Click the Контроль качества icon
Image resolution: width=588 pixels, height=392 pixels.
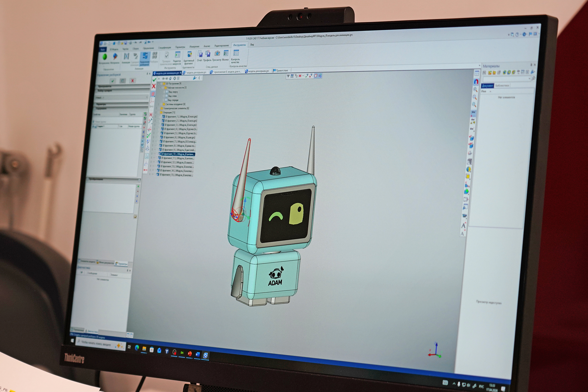tap(236, 53)
